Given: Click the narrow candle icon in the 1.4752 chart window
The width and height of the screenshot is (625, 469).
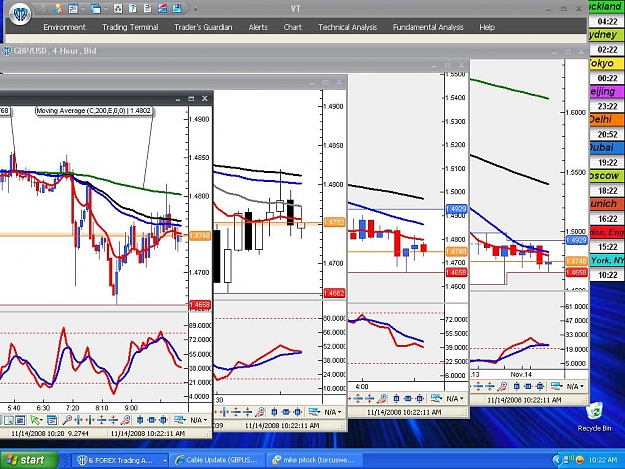Looking at the screenshot, I should [x=274, y=412].
